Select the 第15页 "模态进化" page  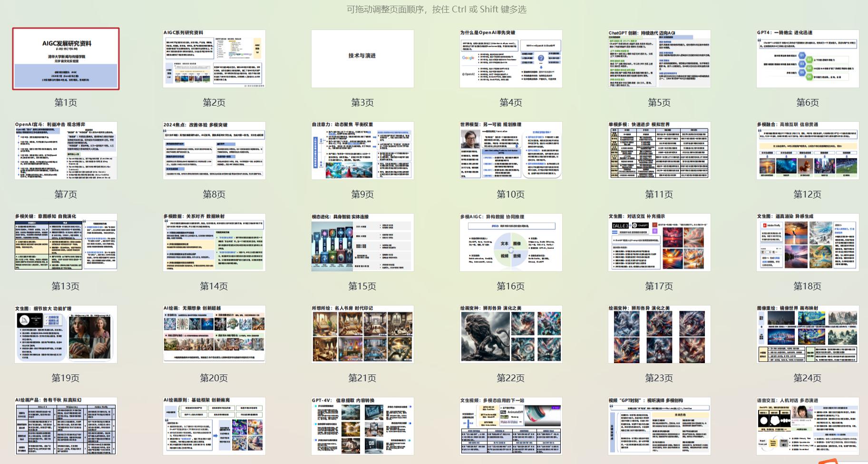pyautogui.click(x=362, y=243)
